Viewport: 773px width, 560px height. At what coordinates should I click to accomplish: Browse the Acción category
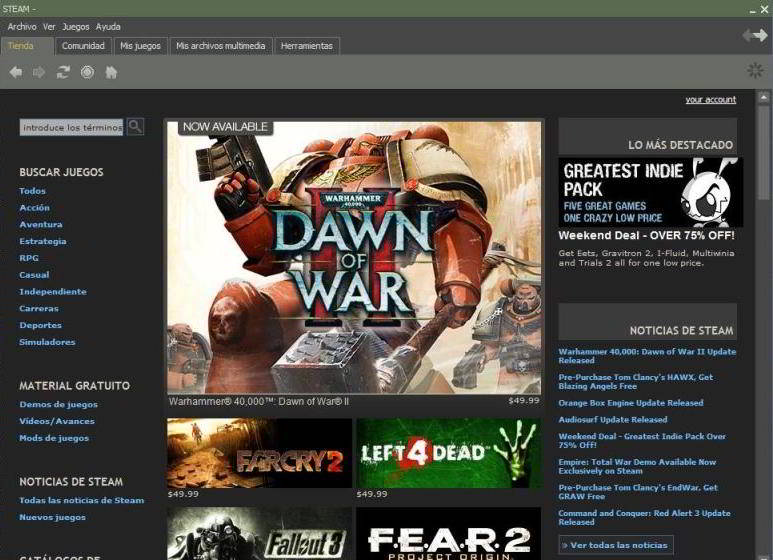[35, 208]
